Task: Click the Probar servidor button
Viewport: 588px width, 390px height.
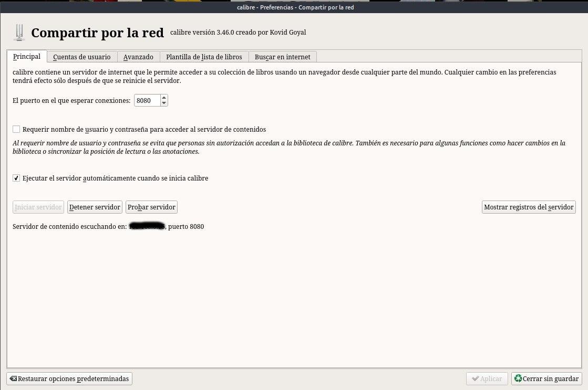Action: (151, 207)
